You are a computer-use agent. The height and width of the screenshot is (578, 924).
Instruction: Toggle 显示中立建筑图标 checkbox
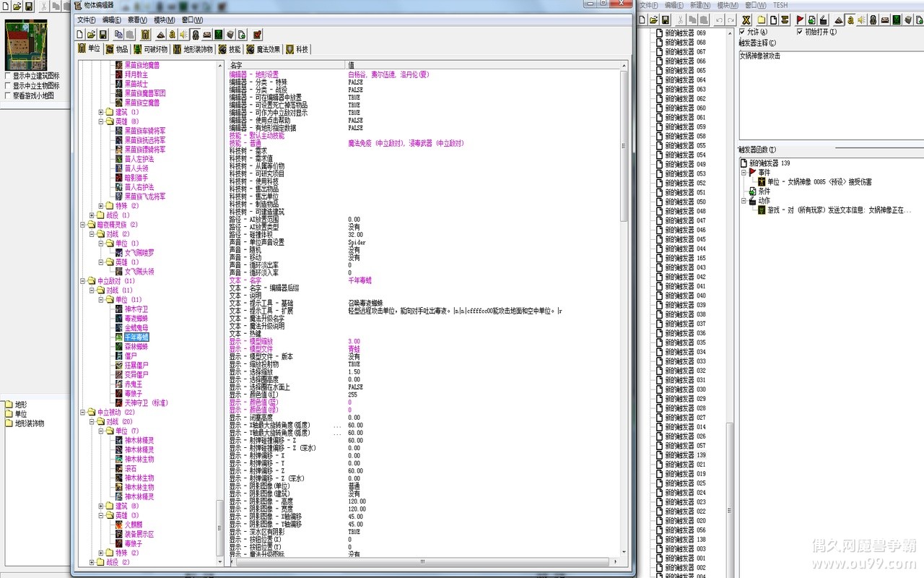8,76
